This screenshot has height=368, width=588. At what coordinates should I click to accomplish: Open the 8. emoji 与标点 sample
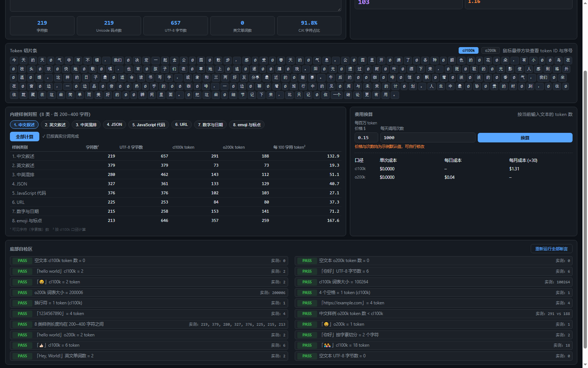(x=247, y=125)
